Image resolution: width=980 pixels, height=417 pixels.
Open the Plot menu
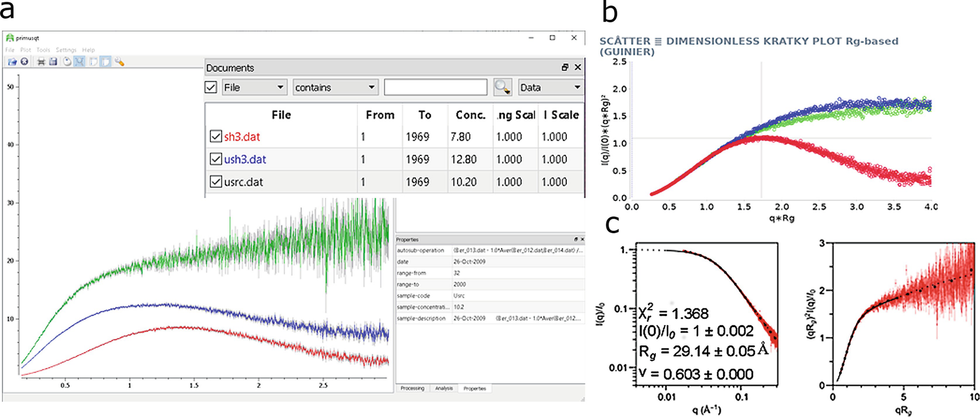point(26,50)
